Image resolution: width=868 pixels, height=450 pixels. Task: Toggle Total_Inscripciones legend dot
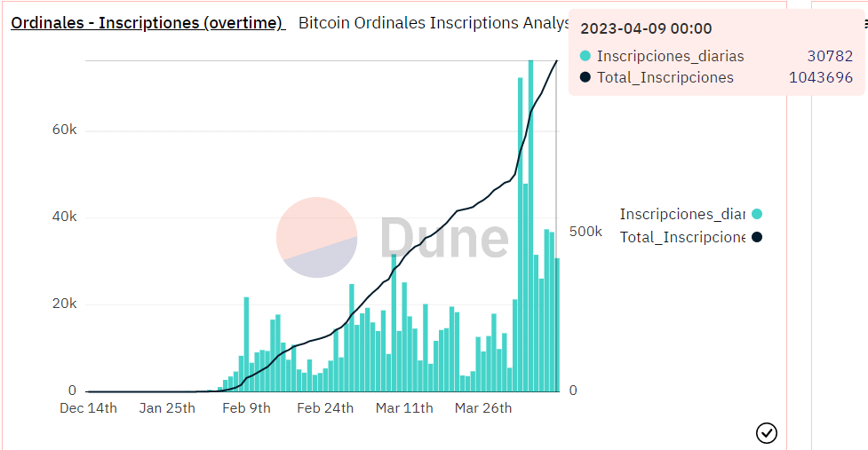click(x=757, y=237)
